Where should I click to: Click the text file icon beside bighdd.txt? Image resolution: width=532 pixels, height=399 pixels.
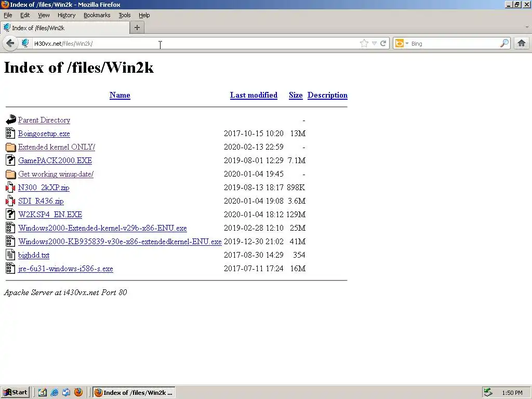10,255
